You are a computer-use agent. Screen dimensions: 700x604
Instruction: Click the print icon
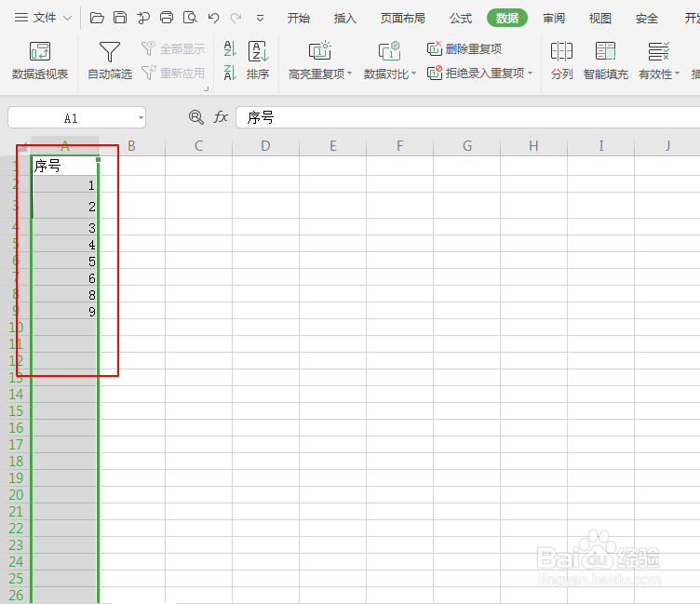[x=167, y=18]
